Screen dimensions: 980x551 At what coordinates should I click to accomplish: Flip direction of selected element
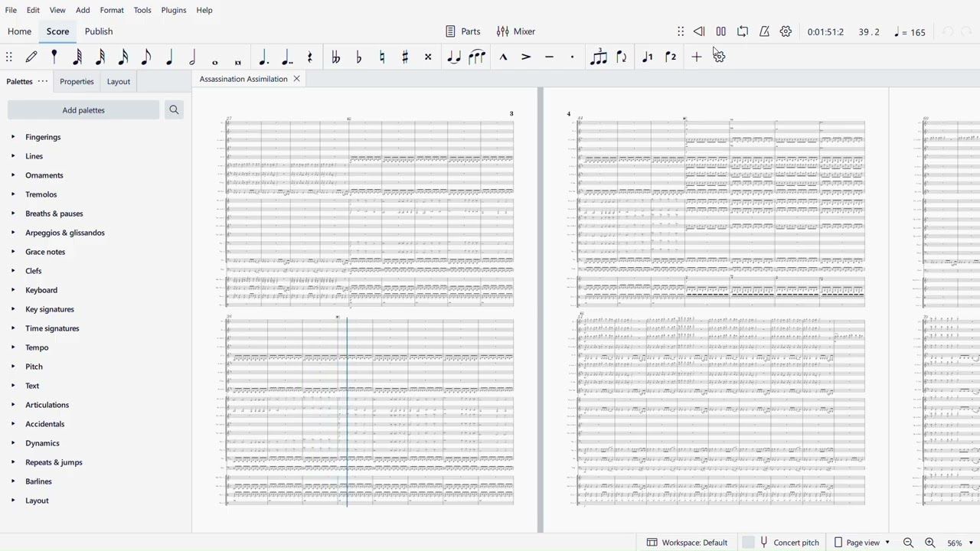pos(622,57)
